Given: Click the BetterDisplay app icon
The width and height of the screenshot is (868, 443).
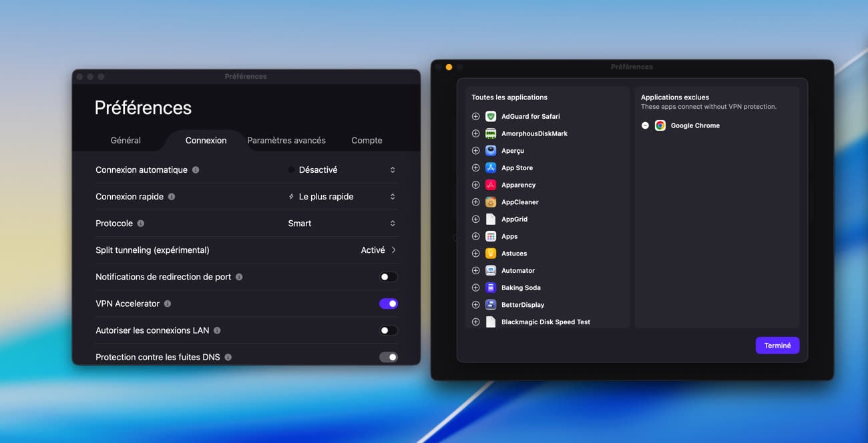Looking at the screenshot, I should pos(491,305).
